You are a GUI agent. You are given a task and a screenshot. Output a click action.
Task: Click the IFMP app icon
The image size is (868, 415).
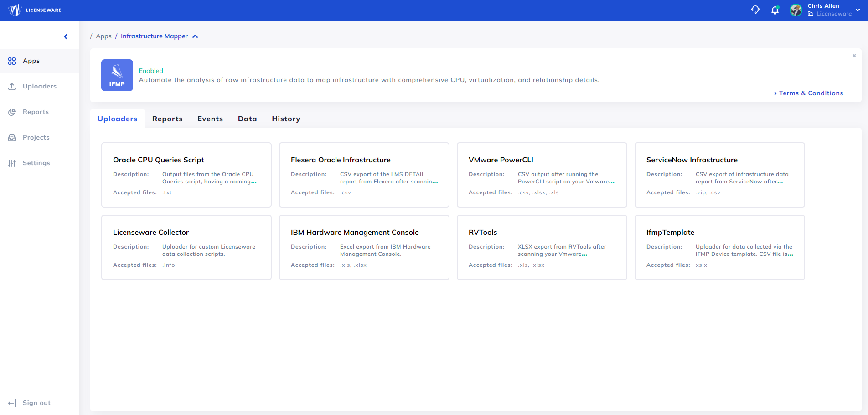pyautogui.click(x=117, y=75)
